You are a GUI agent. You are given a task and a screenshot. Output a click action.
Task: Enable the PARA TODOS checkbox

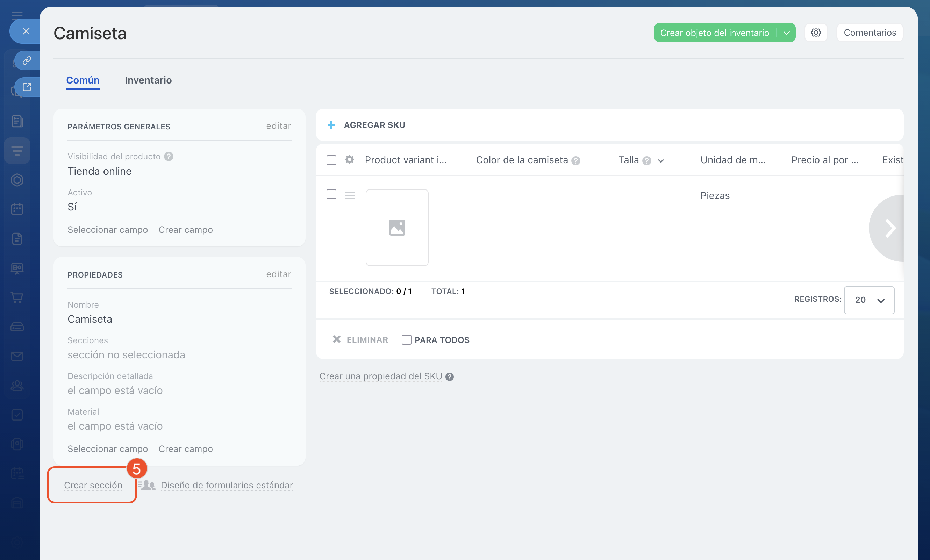click(x=406, y=340)
